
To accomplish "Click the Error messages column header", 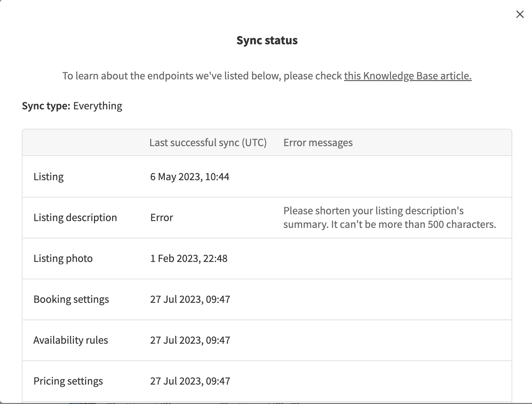I will pyautogui.click(x=318, y=142).
